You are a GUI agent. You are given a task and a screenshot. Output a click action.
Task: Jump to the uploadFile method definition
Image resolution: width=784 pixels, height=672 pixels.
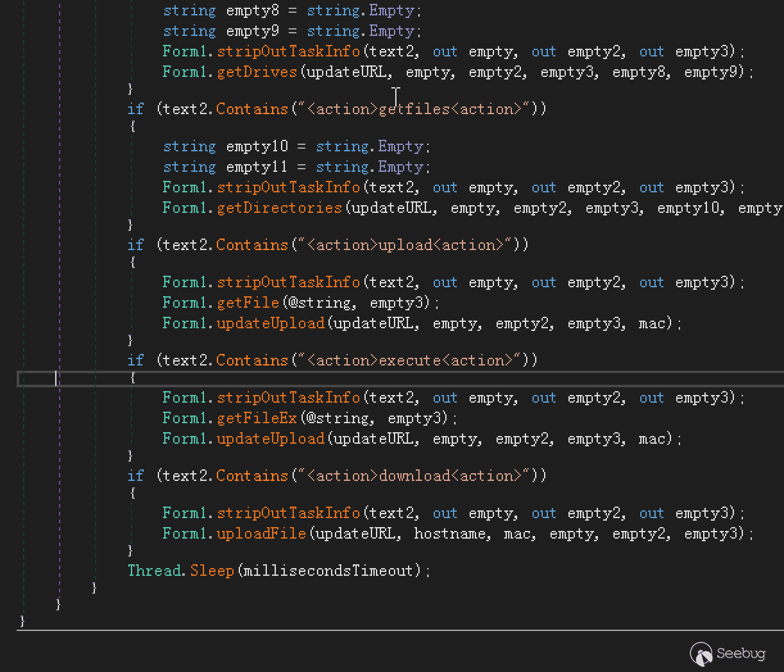261,533
